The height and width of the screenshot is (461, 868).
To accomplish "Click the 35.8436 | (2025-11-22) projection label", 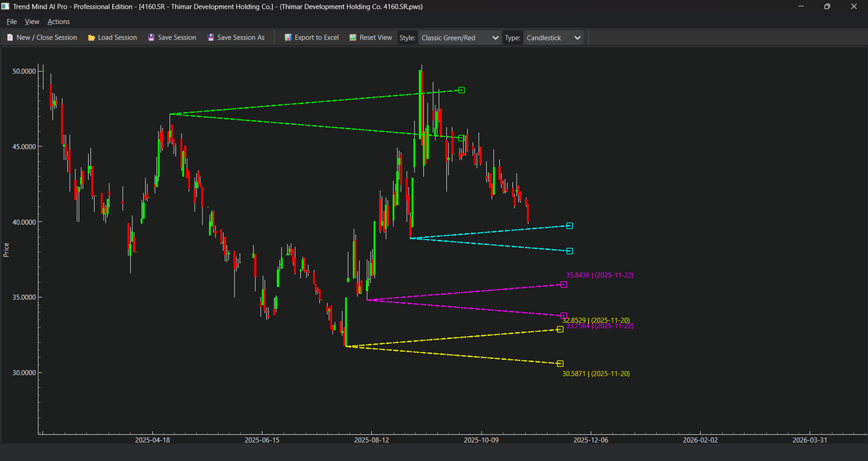I will (600, 275).
